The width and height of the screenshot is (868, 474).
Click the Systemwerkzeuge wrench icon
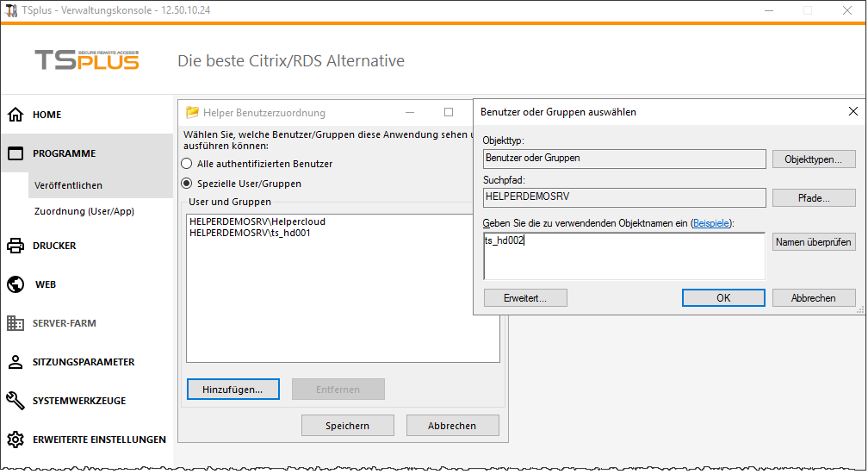(15, 401)
